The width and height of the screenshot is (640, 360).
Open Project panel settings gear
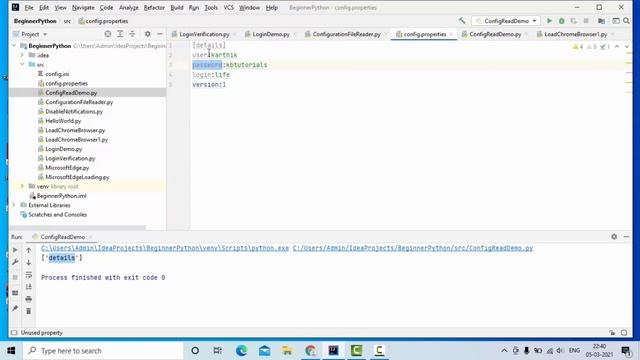(148, 34)
